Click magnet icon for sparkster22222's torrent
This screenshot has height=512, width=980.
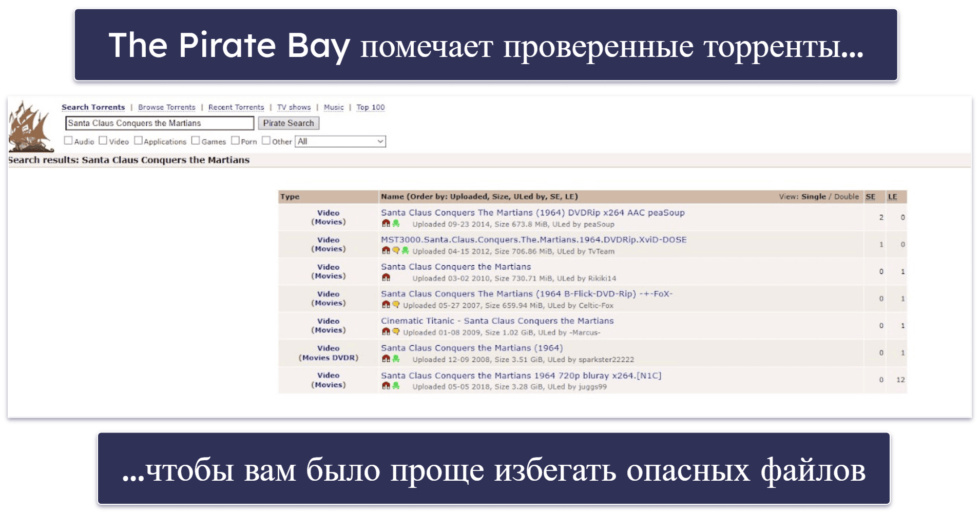point(386,359)
